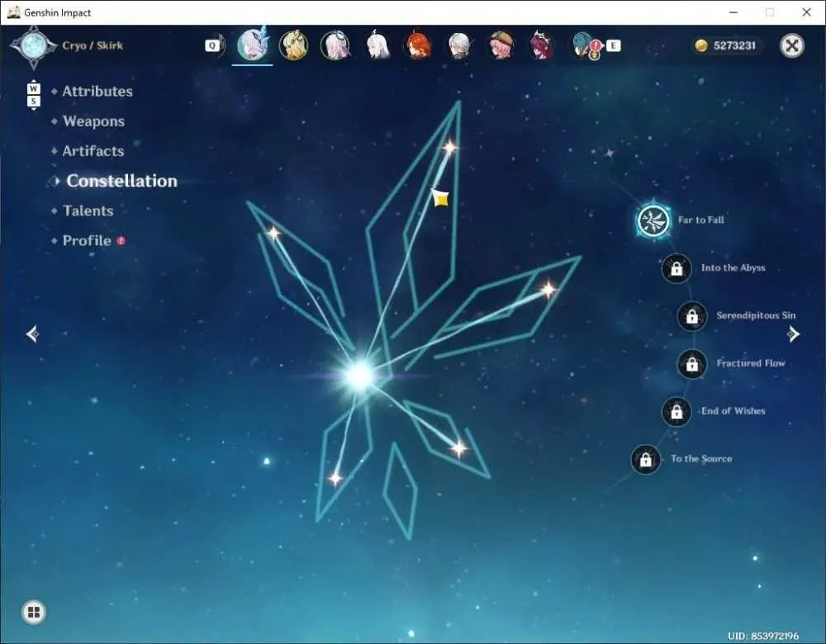Image resolution: width=826 pixels, height=644 pixels.
Task: Pick the crimson-haired character with white headpiece
Action: coord(542,45)
